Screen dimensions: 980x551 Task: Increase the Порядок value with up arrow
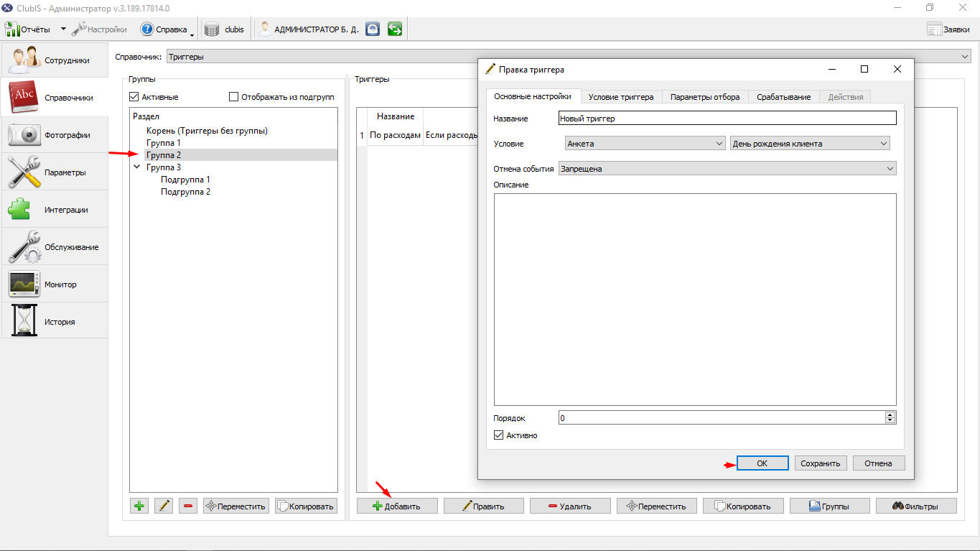point(891,415)
